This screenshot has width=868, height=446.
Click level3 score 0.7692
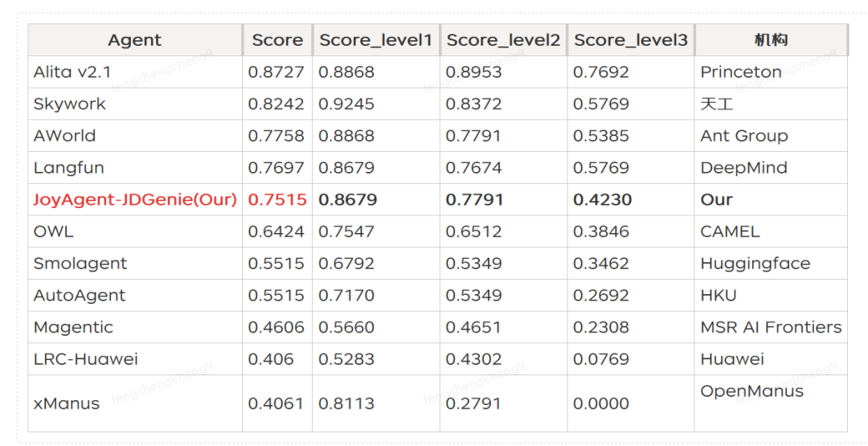pyautogui.click(x=601, y=72)
